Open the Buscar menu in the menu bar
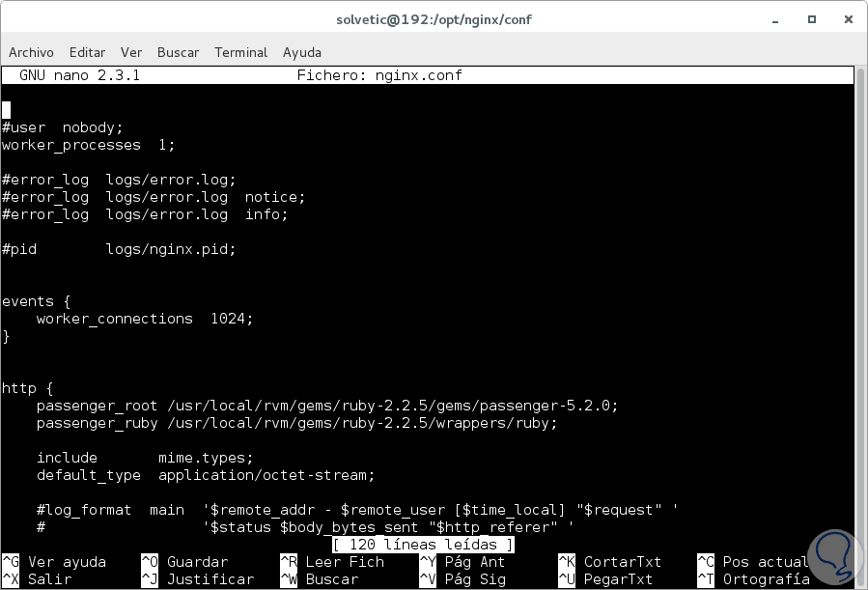Image resolution: width=868 pixels, height=590 pixels. coord(178,52)
